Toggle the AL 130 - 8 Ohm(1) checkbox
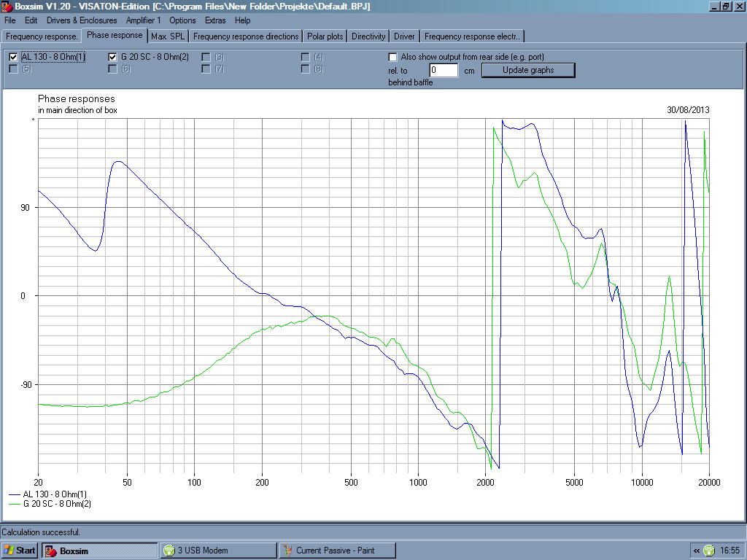The image size is (747, 560). [13, 57]
